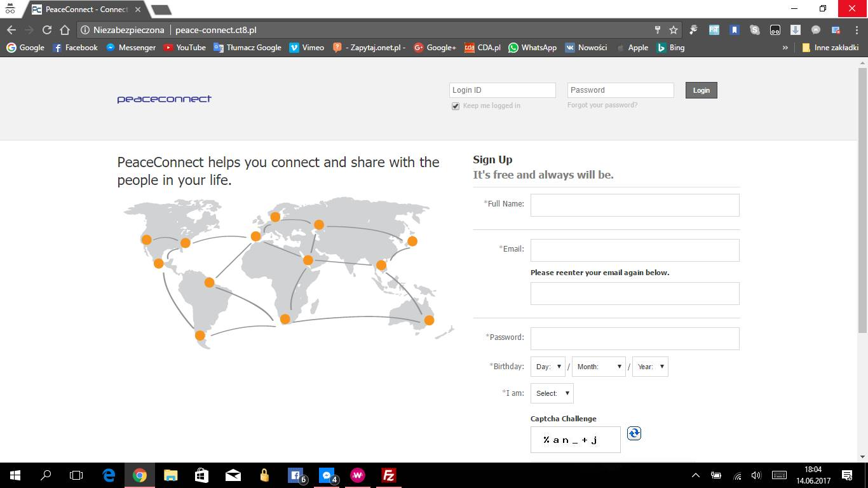Launch FileZilla from the taskbar

coord(388,475)
